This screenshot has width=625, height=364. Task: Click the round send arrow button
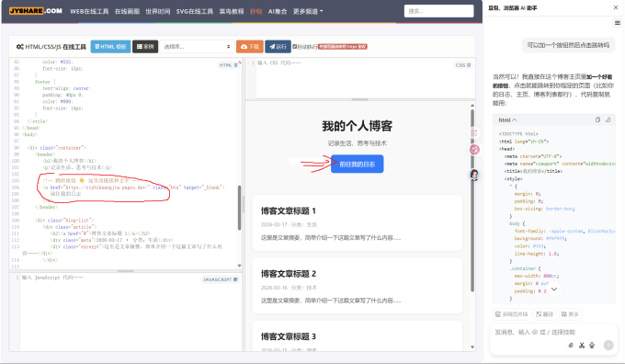pyautogui.click(x=608, y=346)
